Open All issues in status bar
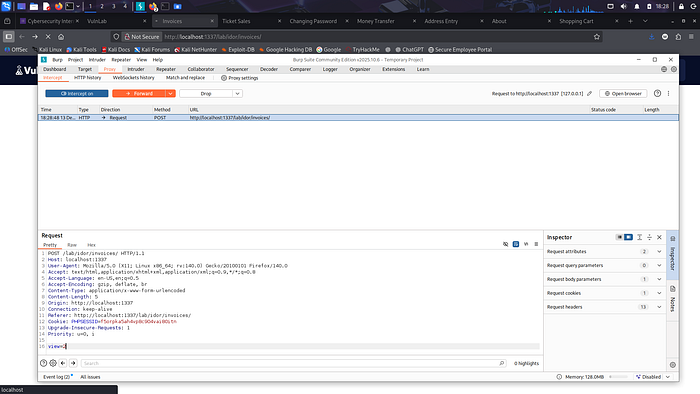This screenshot has height=394, width=700. (x=90, y=377)
